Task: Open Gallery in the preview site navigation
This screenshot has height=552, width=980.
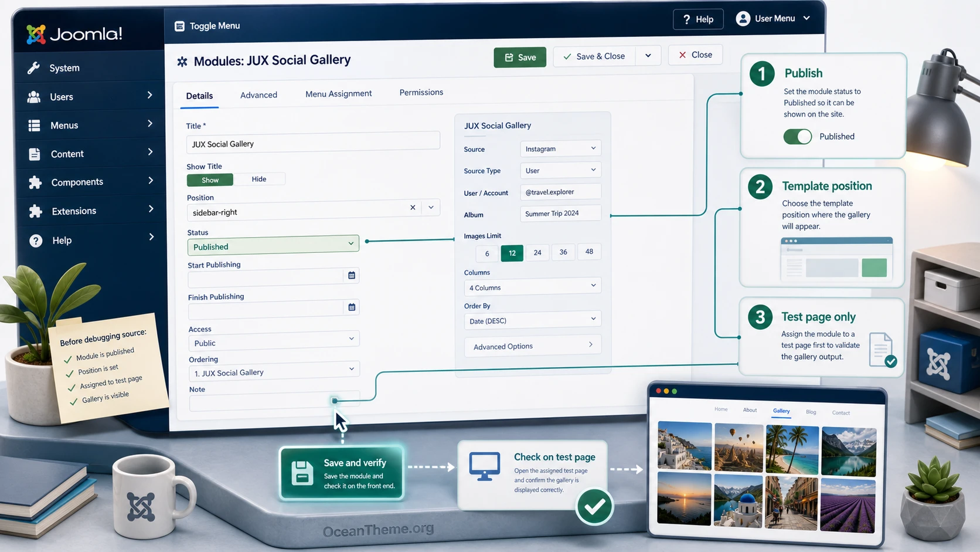Action: (x=781, y=411)
